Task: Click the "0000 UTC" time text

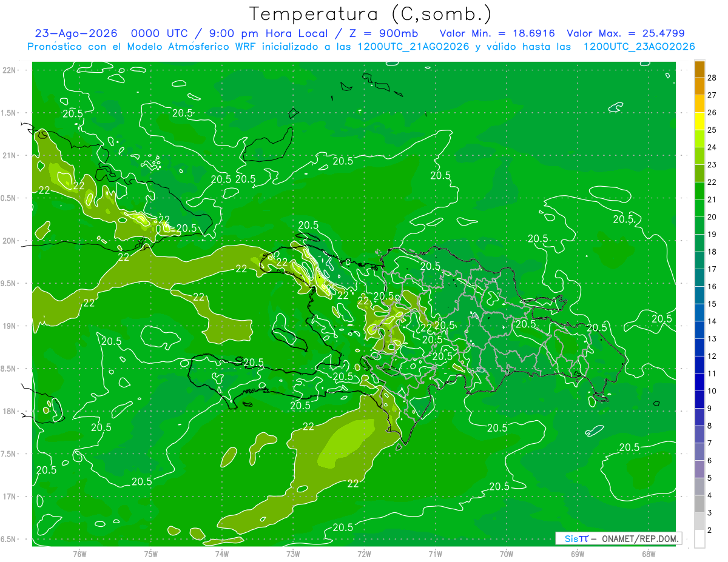Action: click(159, 33)
